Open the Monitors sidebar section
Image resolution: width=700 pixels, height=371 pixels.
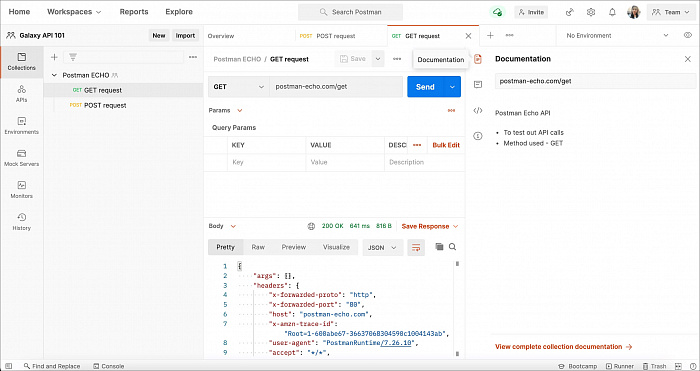21,190
